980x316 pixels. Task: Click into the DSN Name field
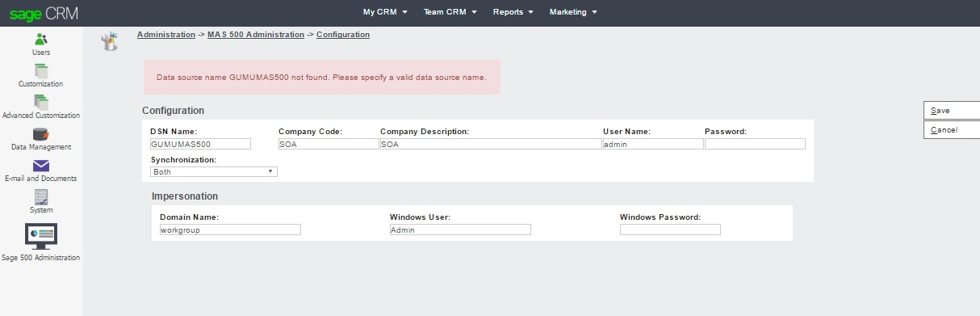[x=201, y=144]
